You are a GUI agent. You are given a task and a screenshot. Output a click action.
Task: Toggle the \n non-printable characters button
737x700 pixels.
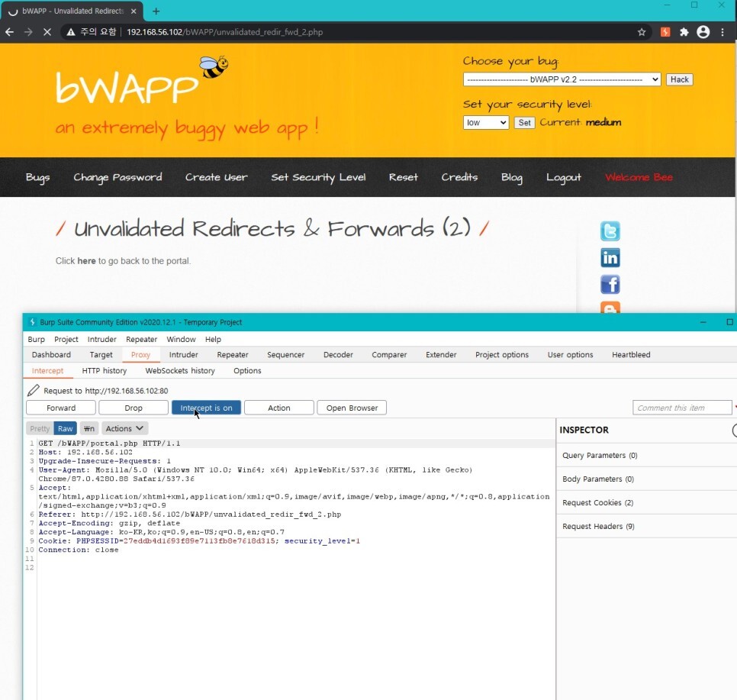pyautogui.click(x=89, y=428)
